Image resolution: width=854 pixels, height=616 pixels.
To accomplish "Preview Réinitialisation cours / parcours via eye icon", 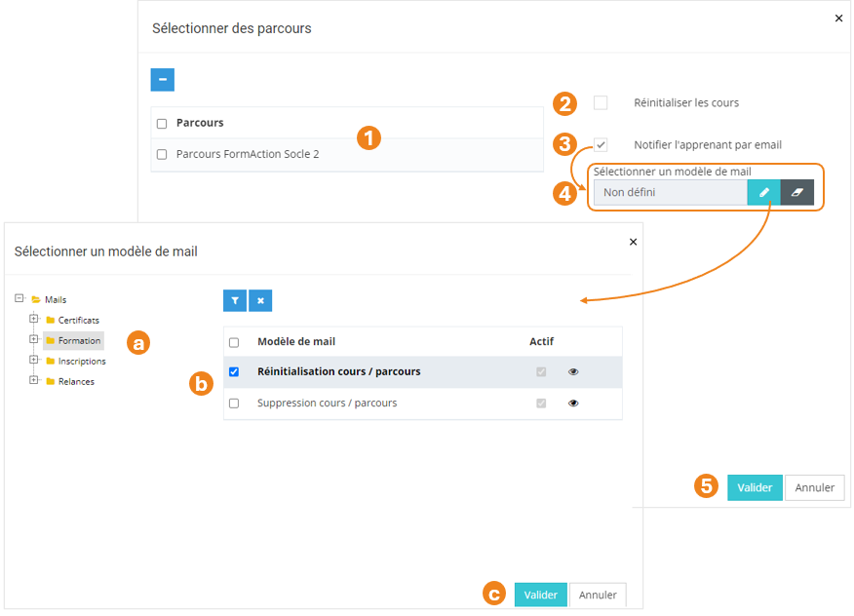I will click(x=573, y=372).
